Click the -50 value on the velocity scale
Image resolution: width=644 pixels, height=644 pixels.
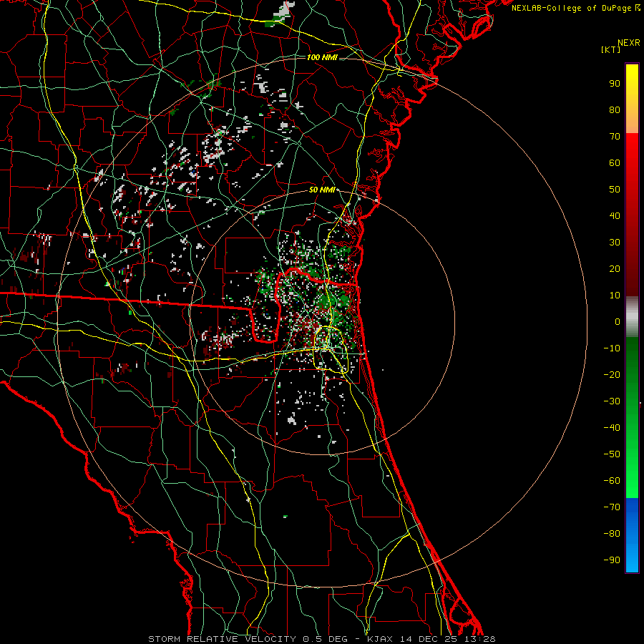point(612,454)
